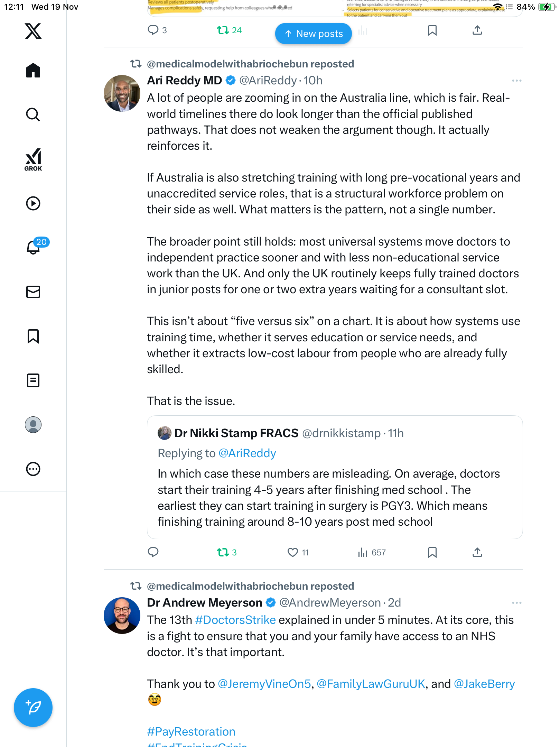Go to Home feed icon
The image size is (560, 747).
[33, 70]
